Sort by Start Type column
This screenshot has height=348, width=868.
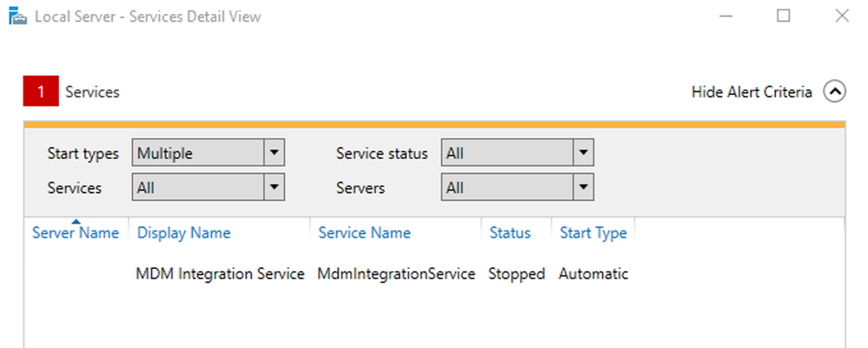pos(593,233)
